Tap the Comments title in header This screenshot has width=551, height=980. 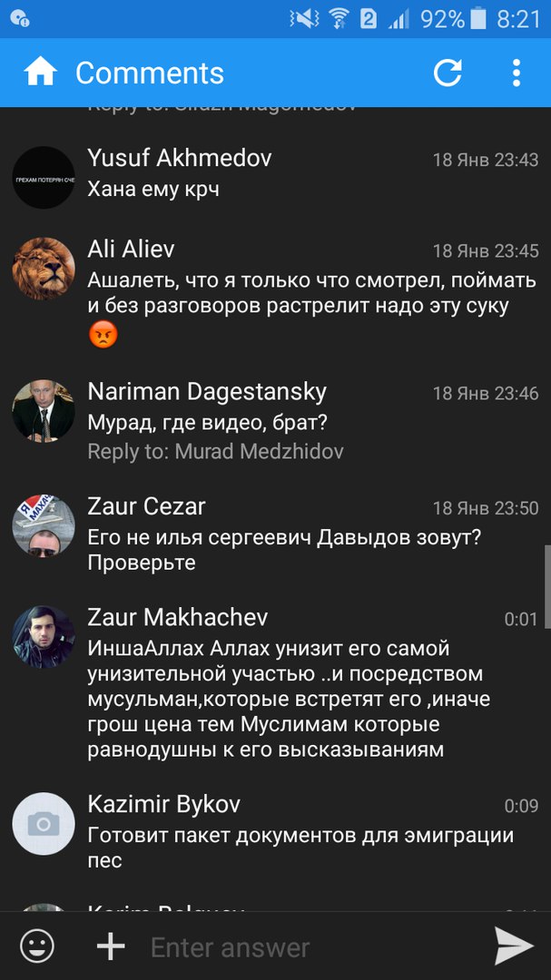[x=150, y=73]
